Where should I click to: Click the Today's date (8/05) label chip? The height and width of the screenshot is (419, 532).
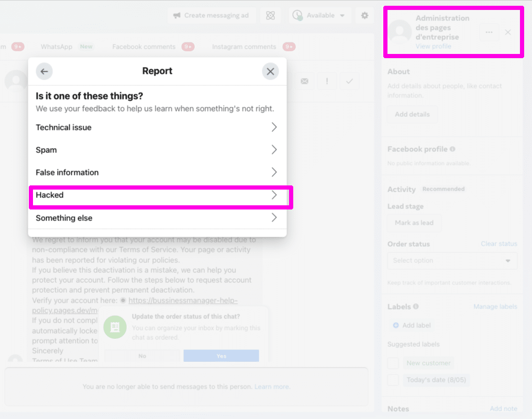[436, 380]
